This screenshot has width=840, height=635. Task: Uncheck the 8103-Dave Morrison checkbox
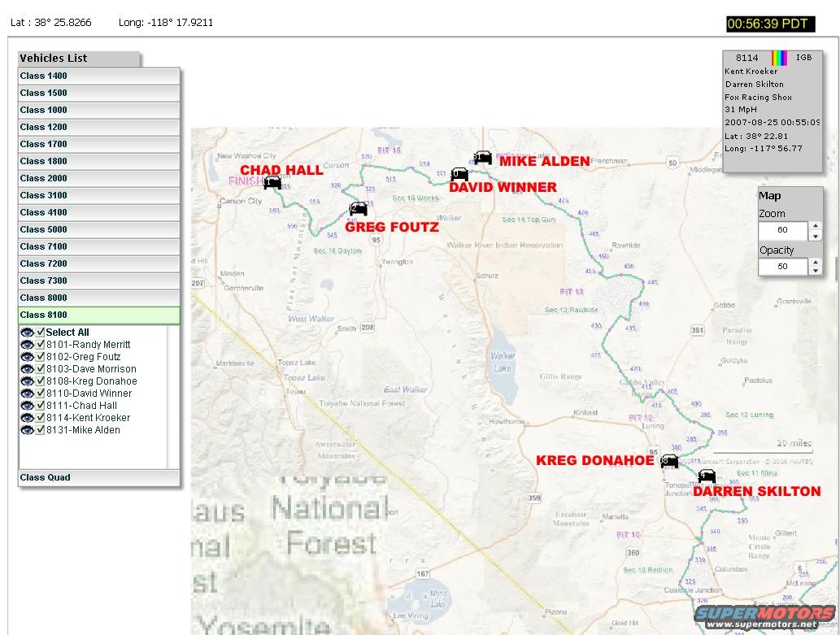coord(40,369)
